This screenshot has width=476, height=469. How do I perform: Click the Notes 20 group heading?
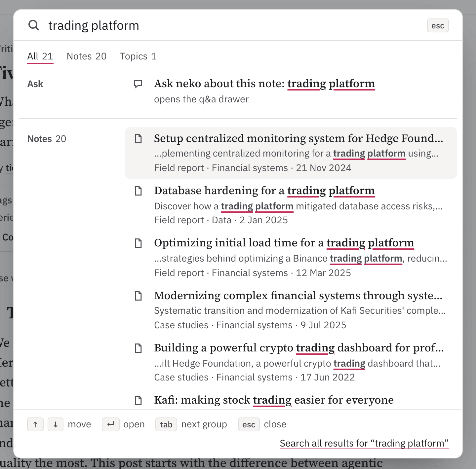[x=47, y=139]
